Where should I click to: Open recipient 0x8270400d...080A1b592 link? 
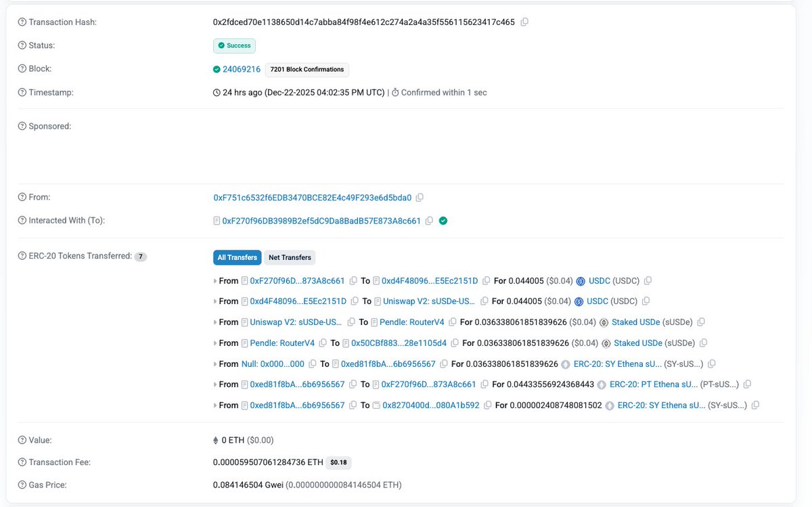431,405
